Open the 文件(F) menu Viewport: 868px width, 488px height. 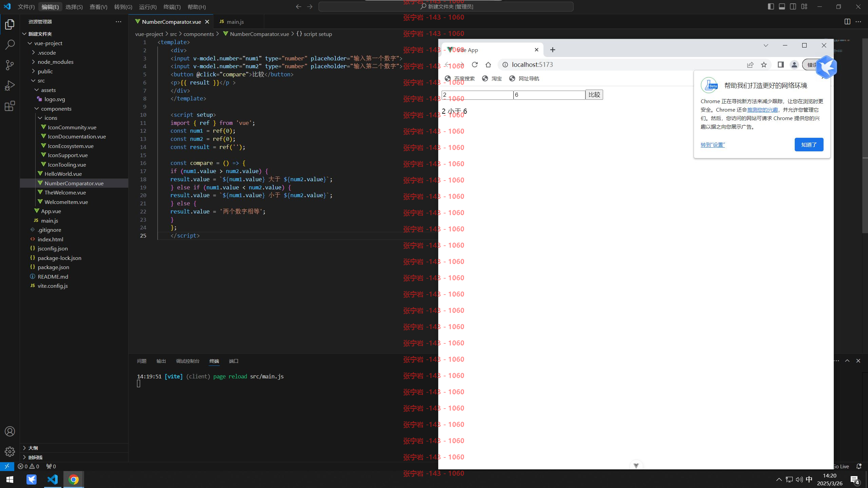[x=26, y=7]
